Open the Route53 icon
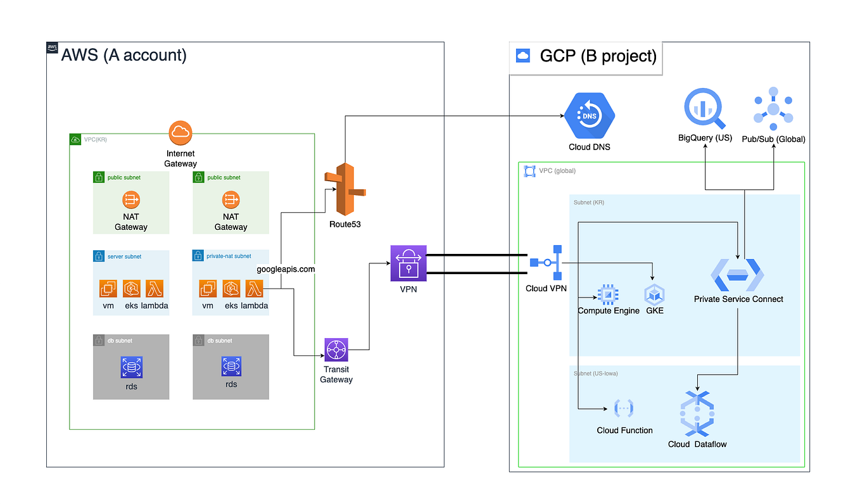Screen dimensions: 860x504 point(345,190)
